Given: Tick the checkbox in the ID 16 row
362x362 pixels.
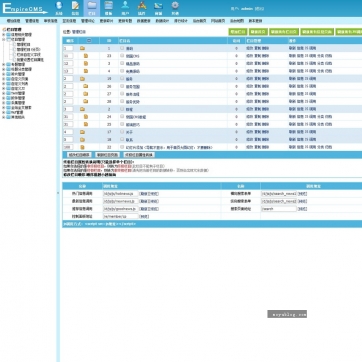Looking at the screenshot, I should (122, 79).
